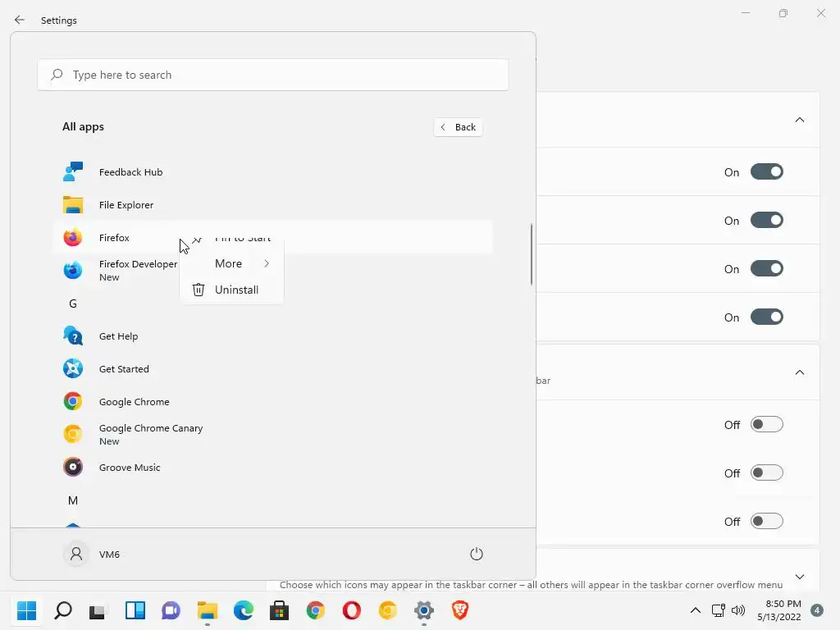Open File Explorer on the taskbar
Image resolution: width=840 pixels, height=630 pixels.
click(x=208, y=610)
